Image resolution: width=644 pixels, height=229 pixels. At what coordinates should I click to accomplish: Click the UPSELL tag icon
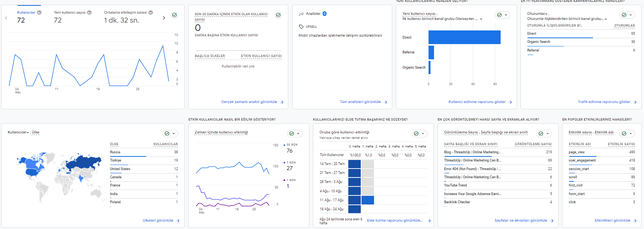301,27
